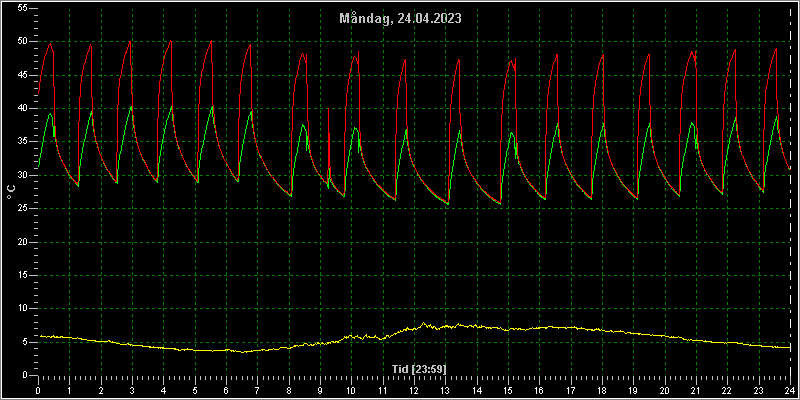Click the 5 value on temperature axis
This screenshot has height=400, width=800.
pos(26,342)
